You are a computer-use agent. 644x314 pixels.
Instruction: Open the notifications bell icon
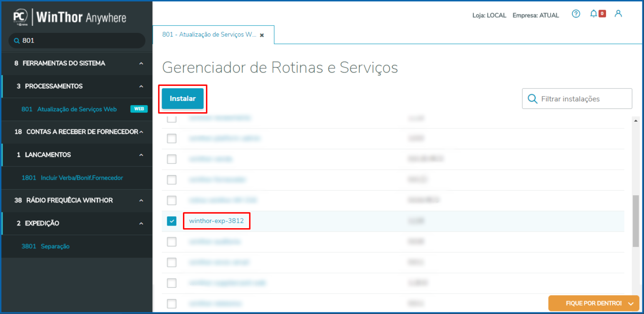[x=594, y=14]
